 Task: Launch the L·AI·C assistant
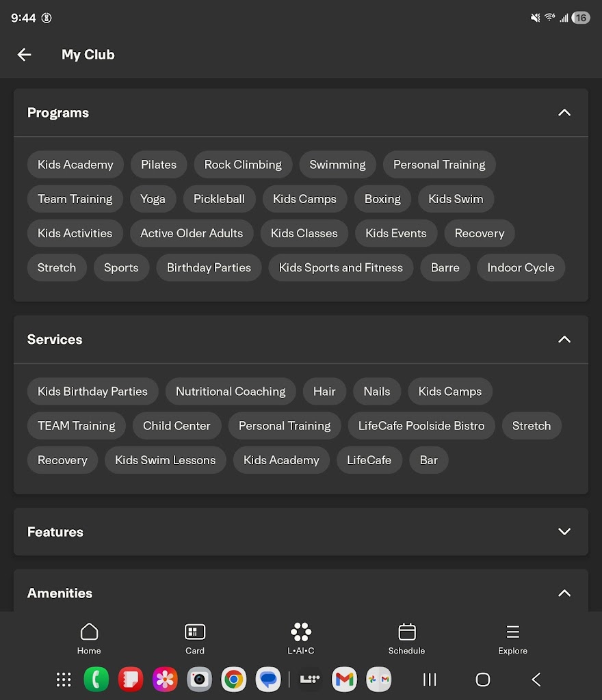pos(301,638)
